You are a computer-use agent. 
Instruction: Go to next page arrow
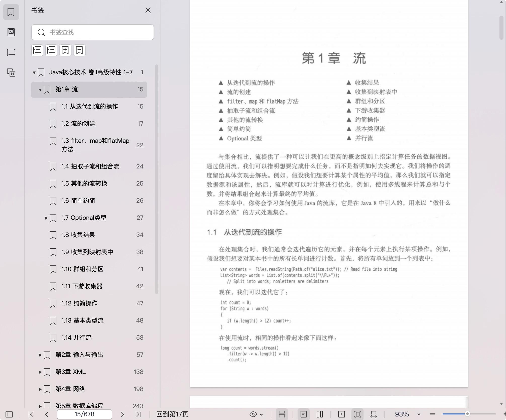pos(122,414)
